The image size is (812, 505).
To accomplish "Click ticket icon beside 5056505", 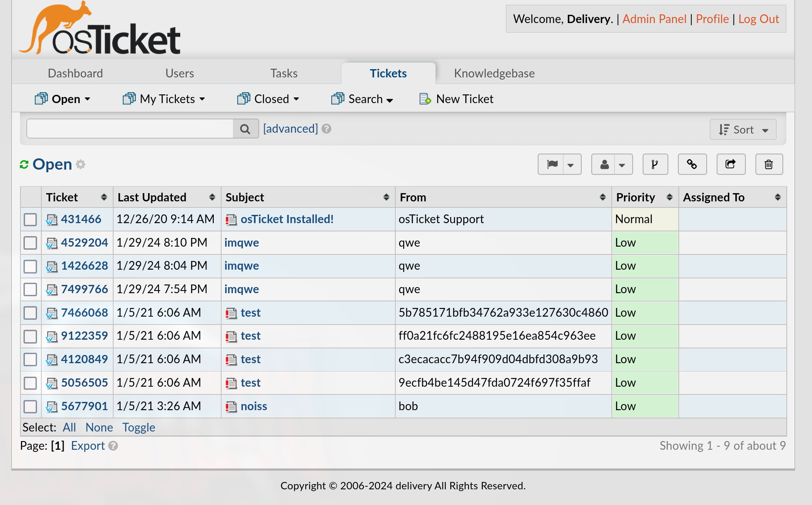I will [52, 383].
